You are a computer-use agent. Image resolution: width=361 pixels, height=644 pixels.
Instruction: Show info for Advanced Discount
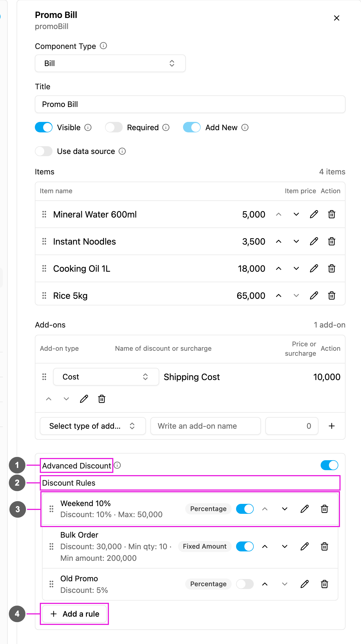point(117,465)
